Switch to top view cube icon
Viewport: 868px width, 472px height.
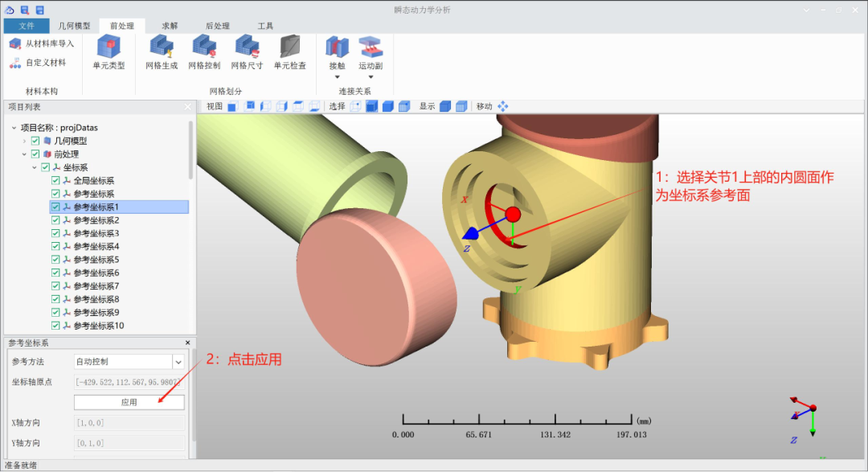[298, 106]
